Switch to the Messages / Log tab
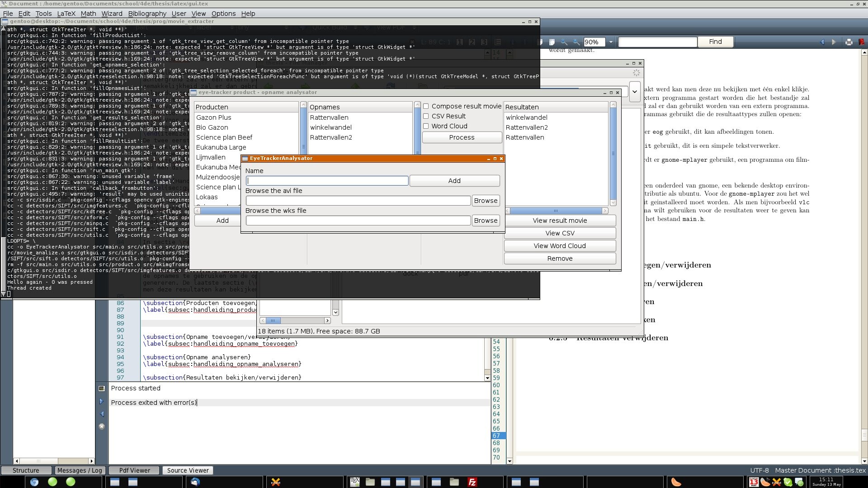This screenshot has width=868, height=488. [80, 470]
